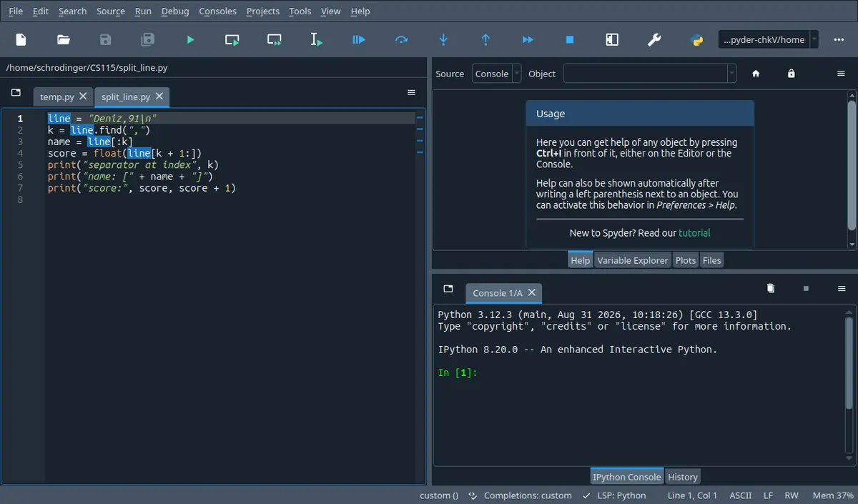Open Help pane hamburger options menu

[x=841, y=74]
